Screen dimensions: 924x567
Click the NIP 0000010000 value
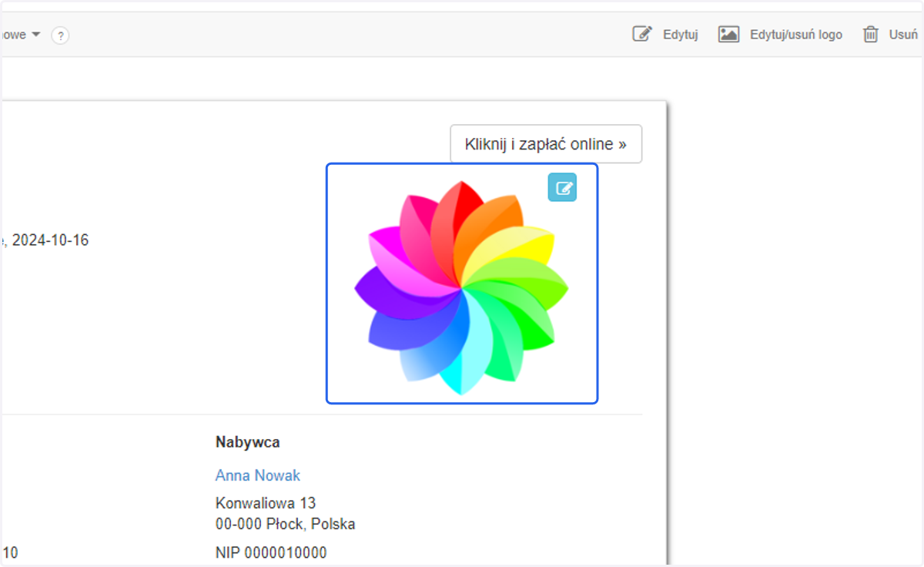(271, 553)
